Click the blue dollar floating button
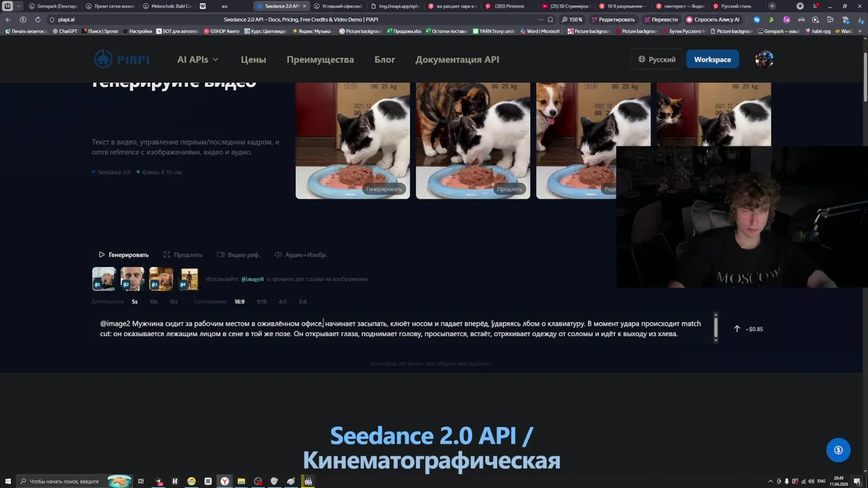The height and width of the screenshot is (488, 868). 838,450
